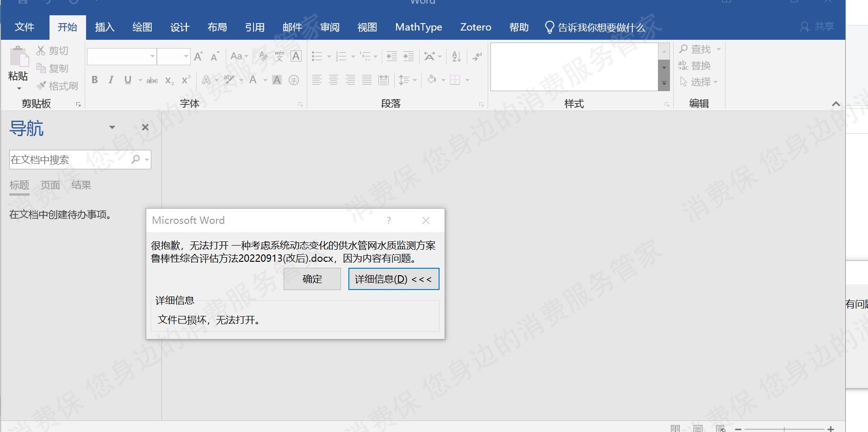
Task: Click the decrease font size icon
Action: click(x=215, y=56)
